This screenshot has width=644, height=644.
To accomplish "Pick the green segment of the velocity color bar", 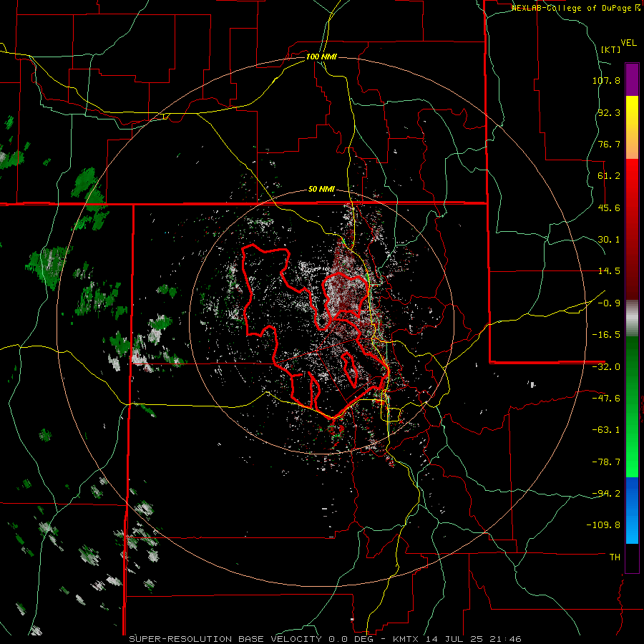I will click(632, 406).
